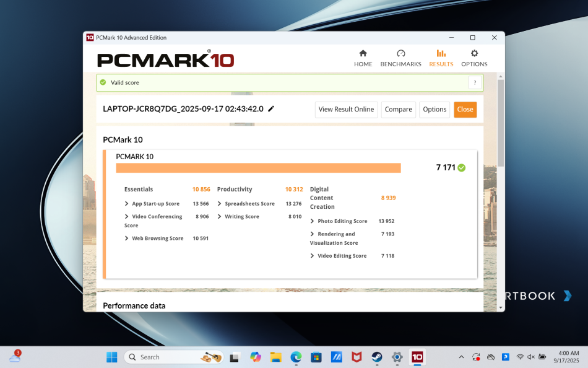
Task: Click the Benchmarks gauge icon
Action: point(400,55)
